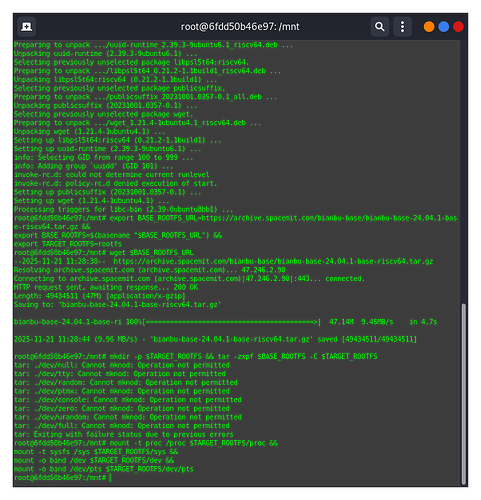Viewport: 481px width, 500px height.
Task: Click window title root@6fdd50b46e97: /mnt
Action: click(240, 27)
